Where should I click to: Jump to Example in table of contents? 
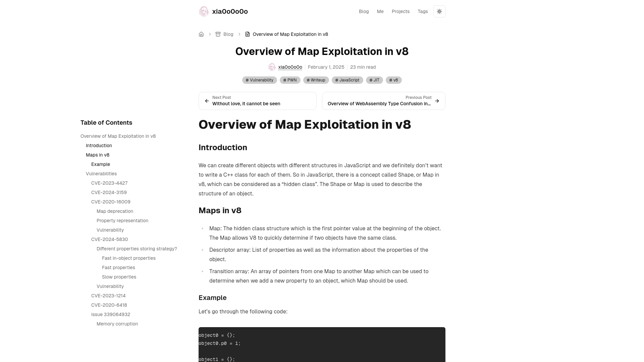coord(101,164)
